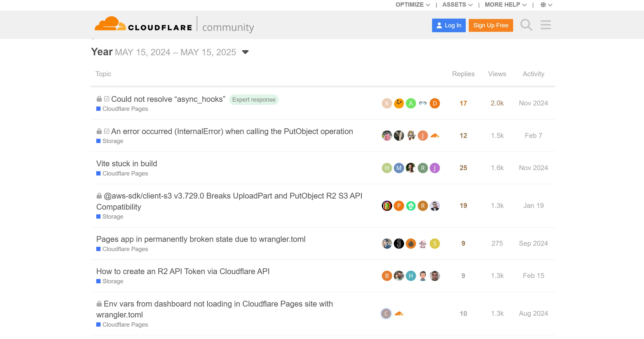Click avatar M in Vite stuck row

click(399, 168)
